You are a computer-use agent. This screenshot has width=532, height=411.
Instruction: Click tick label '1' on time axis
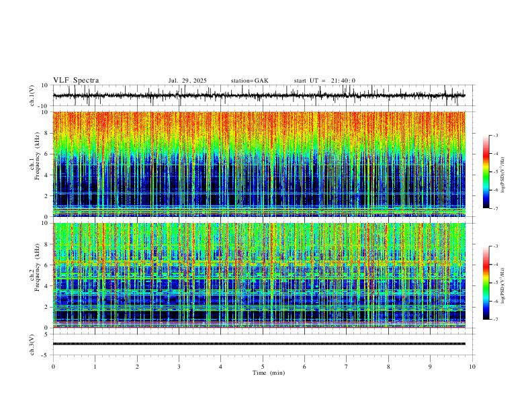pos(95,367)
